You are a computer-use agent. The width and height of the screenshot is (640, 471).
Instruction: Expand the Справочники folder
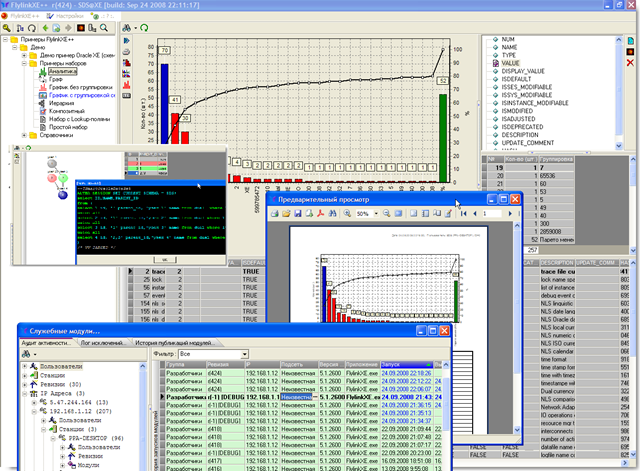coord(24,135)
